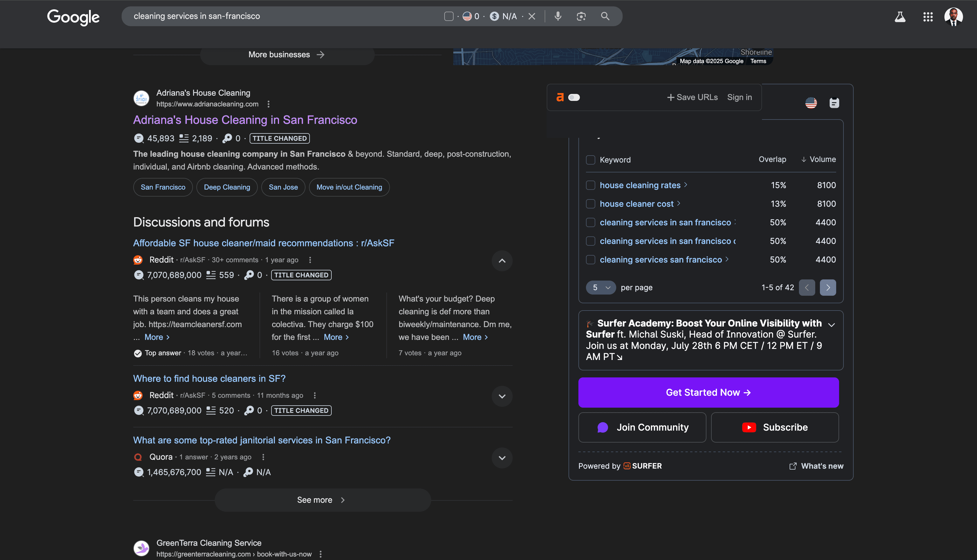977x560 pixels.
Task: Click the voice search microphone icon
Action: click(557, 16)
